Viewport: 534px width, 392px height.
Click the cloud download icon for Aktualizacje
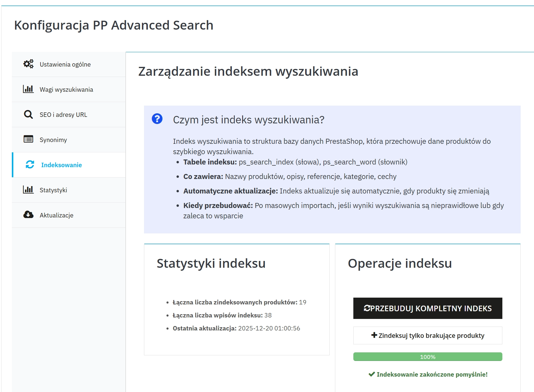click(28, 215)
